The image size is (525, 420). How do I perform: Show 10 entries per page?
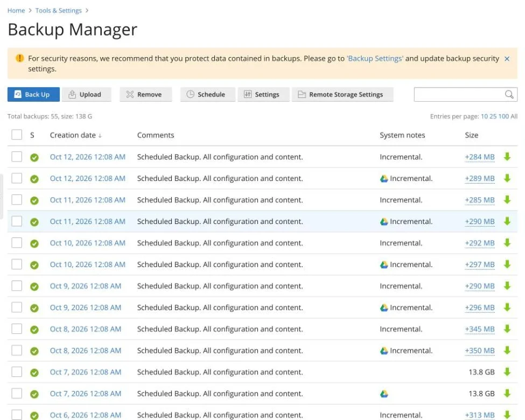click(484, 116)
